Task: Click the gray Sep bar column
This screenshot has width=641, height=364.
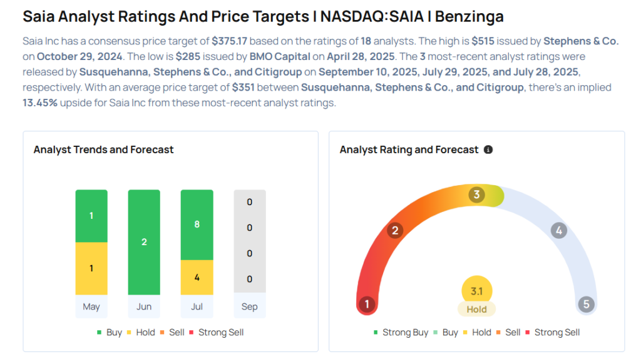Action: click(249, 241)
